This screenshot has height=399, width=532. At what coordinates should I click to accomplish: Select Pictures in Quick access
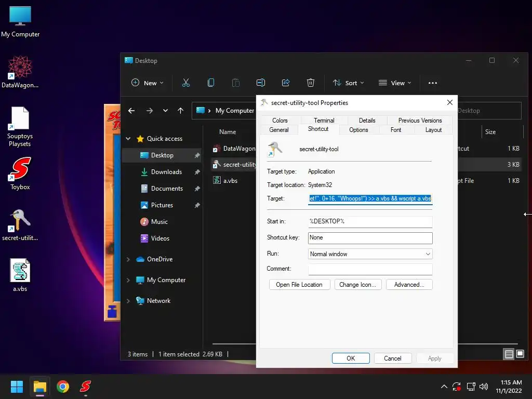point(162,205)
